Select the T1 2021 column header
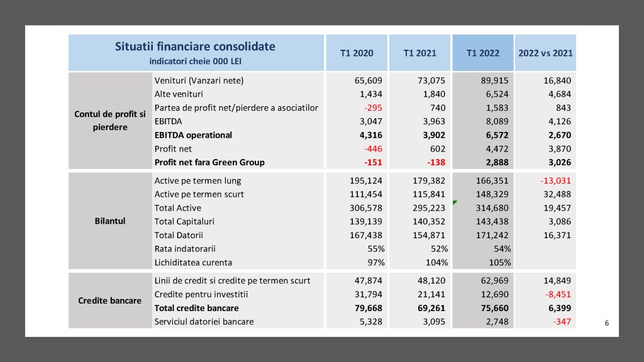Image resolution: width=644 pixels, height=362 pixels. pos(419,53)
